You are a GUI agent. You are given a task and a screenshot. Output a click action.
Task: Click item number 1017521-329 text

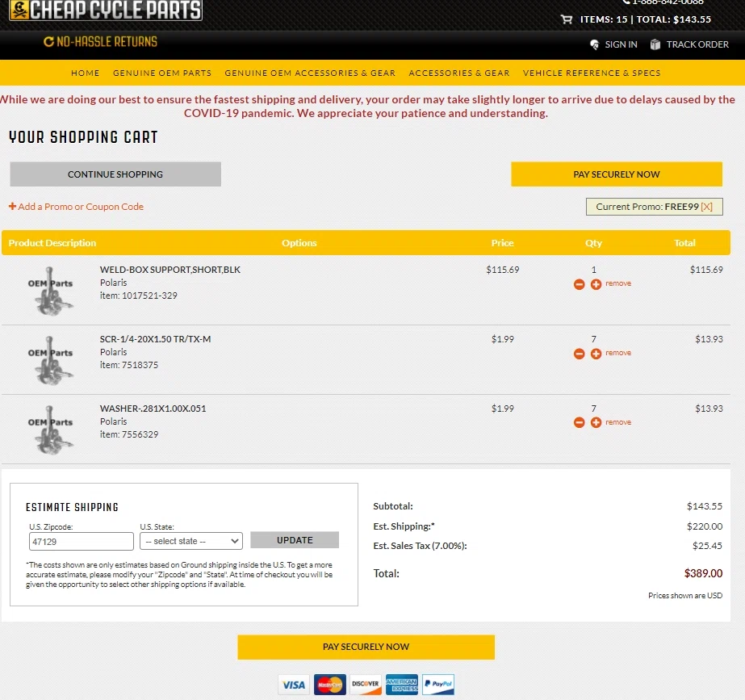click(149, 296)
